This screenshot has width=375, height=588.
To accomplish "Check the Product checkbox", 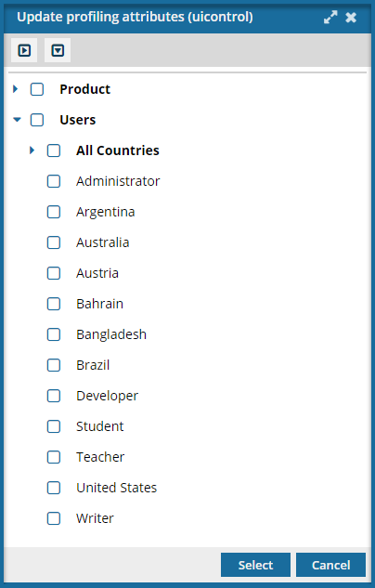I will 37,89.
